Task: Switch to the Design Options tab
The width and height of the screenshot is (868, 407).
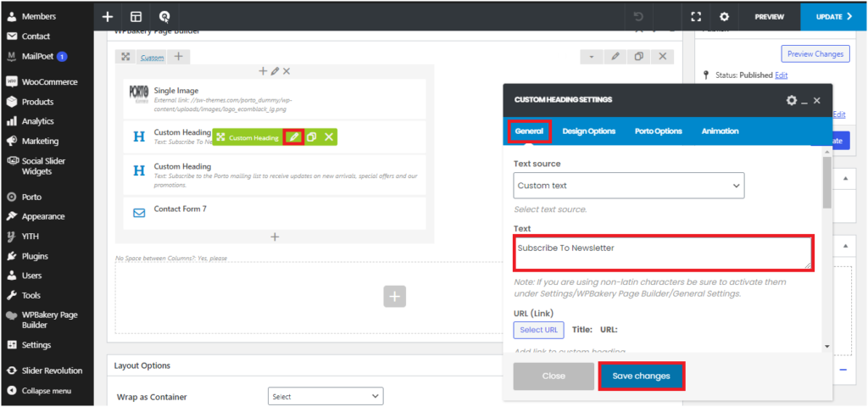Action: pyautogui.click(x=588, y=131)
